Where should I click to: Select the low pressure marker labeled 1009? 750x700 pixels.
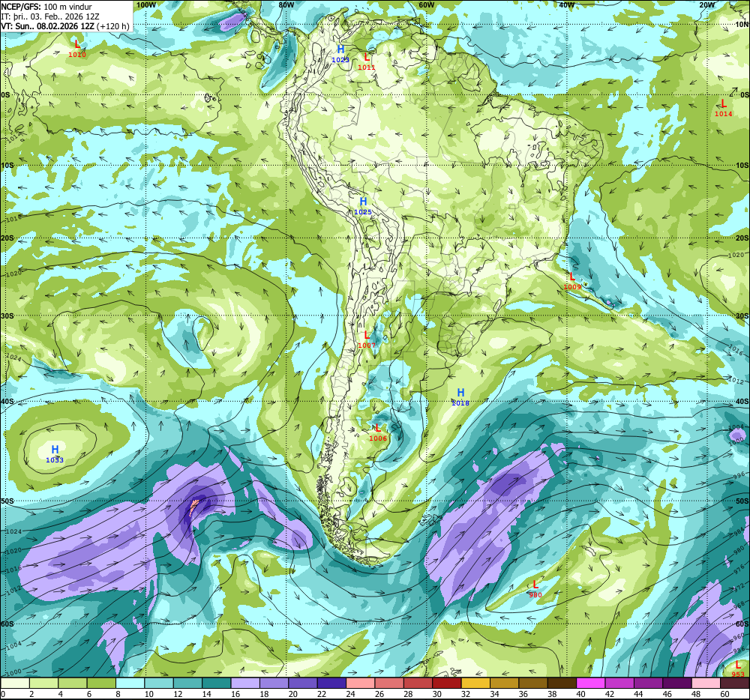(572, 281)
